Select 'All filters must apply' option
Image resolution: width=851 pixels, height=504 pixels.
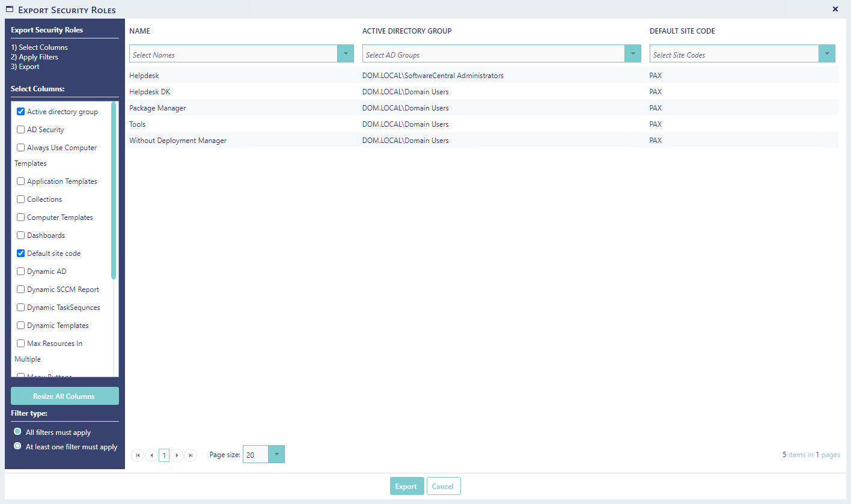(x=17, y=432)
